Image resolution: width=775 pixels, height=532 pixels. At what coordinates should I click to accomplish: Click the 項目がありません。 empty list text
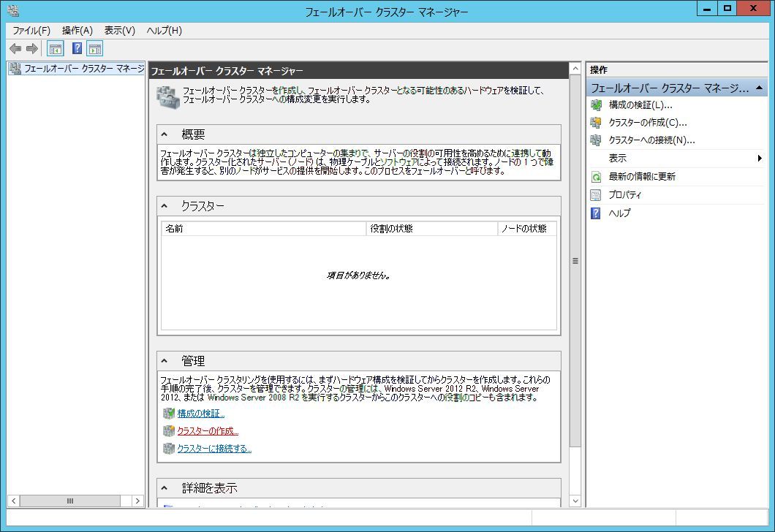tap(359, 275)
